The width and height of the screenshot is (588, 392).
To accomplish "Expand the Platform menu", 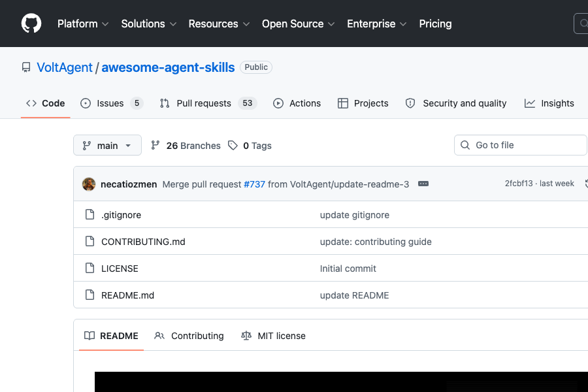I will click(83, 24).
